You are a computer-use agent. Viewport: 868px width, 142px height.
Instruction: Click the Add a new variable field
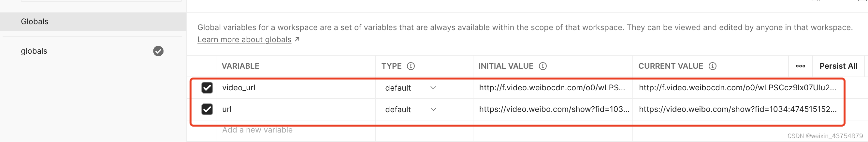[257, 130]
